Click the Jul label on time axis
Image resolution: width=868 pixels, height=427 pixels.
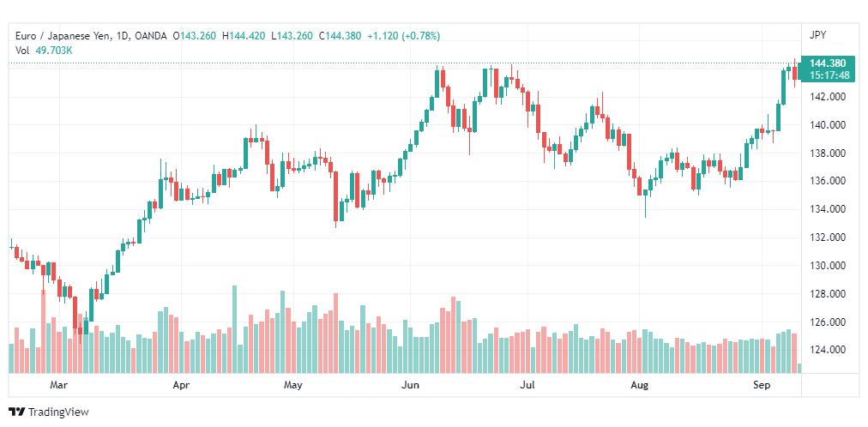tap(528, 385)
